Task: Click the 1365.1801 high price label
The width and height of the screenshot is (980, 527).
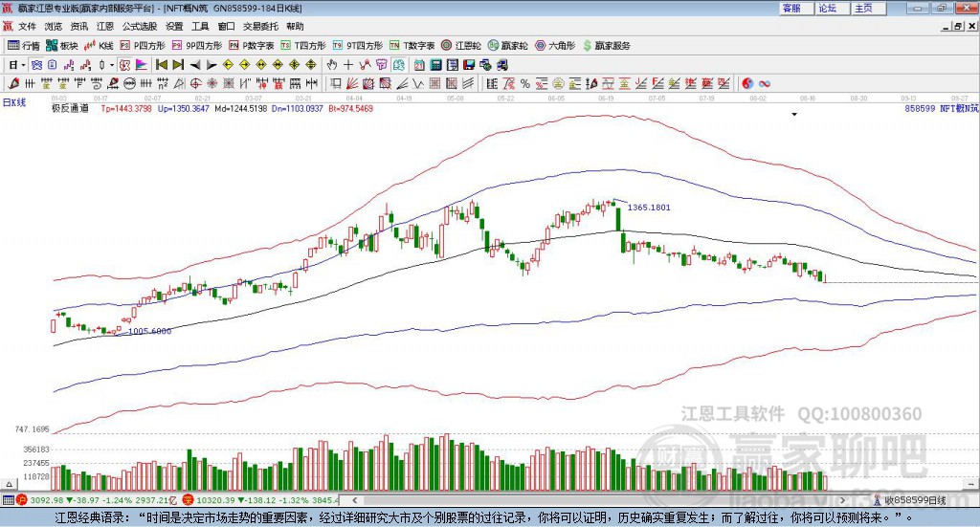Action: point(649,208)
